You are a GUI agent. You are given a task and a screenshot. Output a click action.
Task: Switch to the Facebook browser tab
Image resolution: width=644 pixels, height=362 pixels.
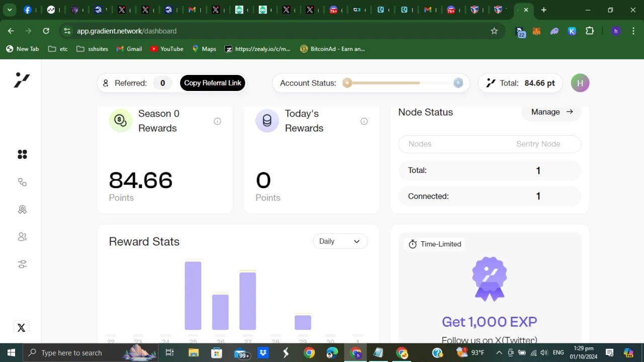click(x=28, y=10)
